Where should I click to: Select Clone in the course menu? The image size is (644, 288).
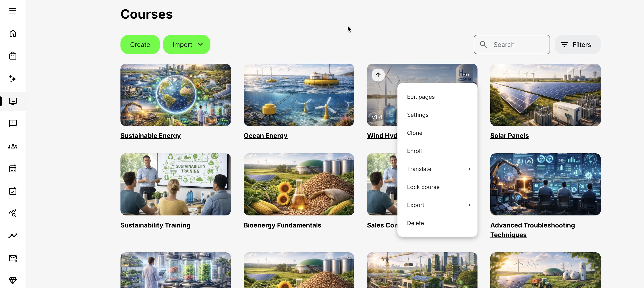tap(437, 133)
